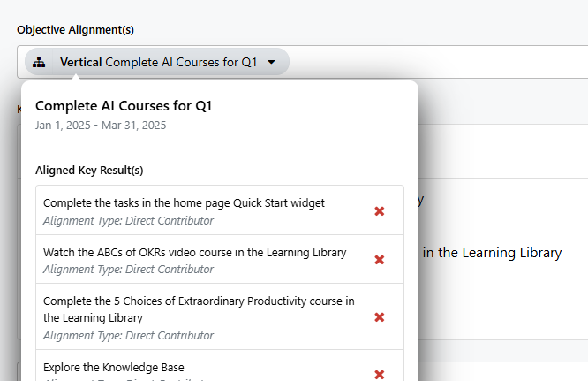Click the Vertical Complete AI Courses for Q1 chip
The image size is (588, 381).
coord(157,62)
